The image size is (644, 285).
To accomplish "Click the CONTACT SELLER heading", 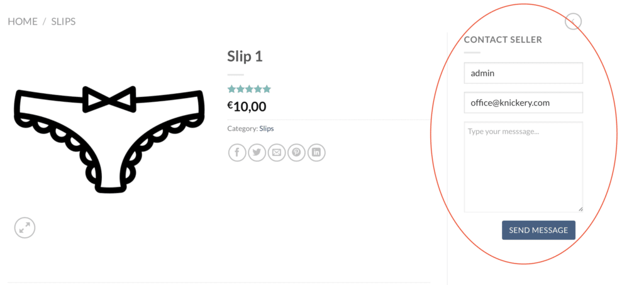I will [502, 40].
